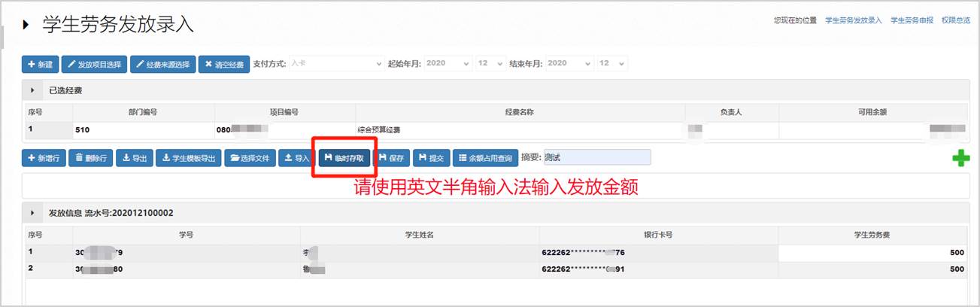Screen dimensions: 980x307
Task: Click the 临时存取 temporary save button
Action: tap(344, 159)
